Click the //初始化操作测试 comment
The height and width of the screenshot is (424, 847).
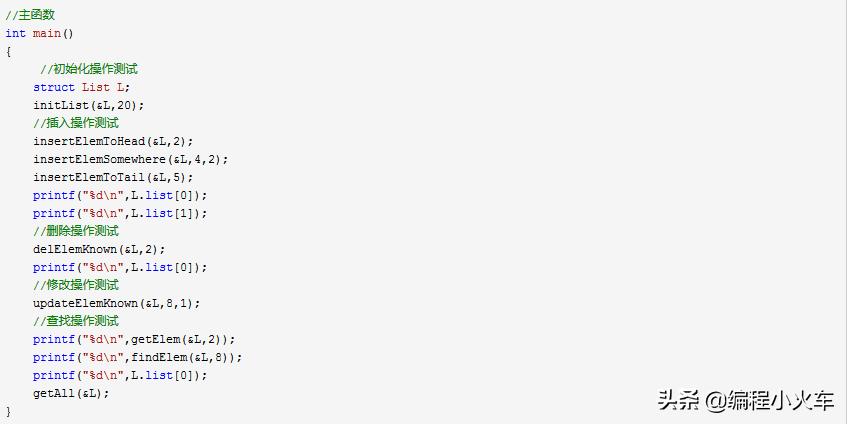[88, 69]
